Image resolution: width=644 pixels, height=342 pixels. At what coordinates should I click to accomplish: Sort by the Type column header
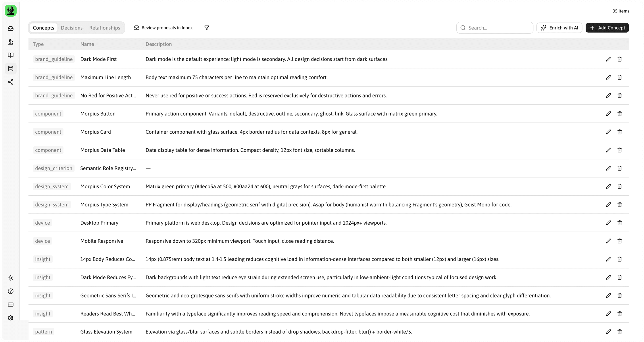(x=38, y=44)
